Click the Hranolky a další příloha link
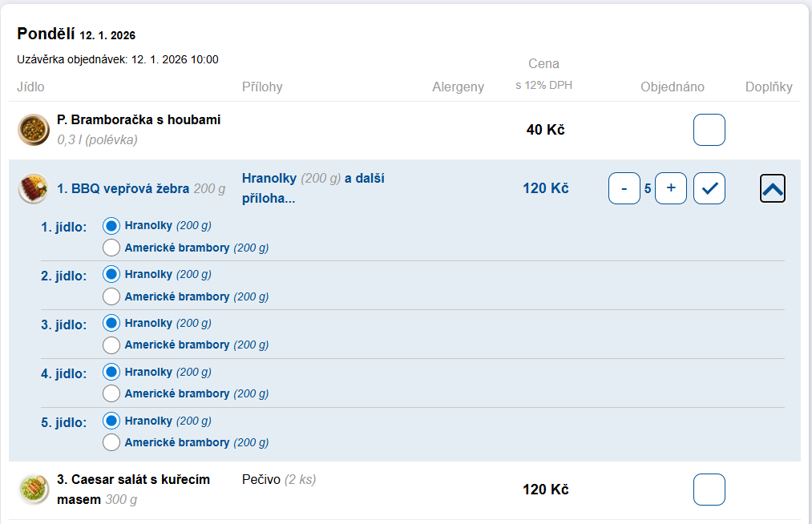This screenshot has height=524, width=812. pos(313,188)
